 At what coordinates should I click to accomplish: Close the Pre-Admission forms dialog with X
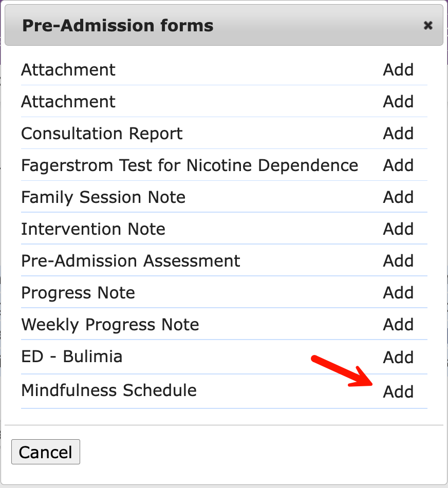427,26
